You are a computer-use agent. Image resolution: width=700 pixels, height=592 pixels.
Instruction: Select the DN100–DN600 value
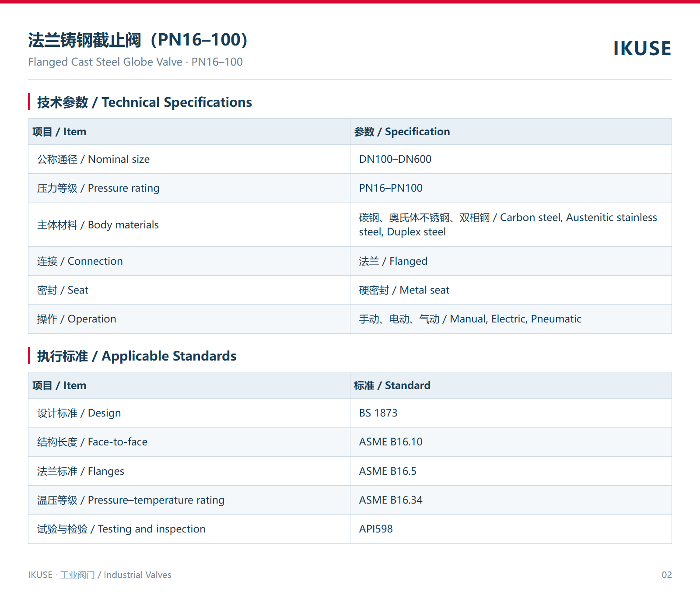tap(395, 159)
